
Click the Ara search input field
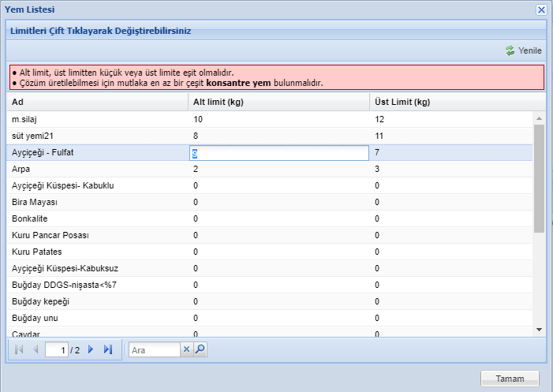(155, 349)
